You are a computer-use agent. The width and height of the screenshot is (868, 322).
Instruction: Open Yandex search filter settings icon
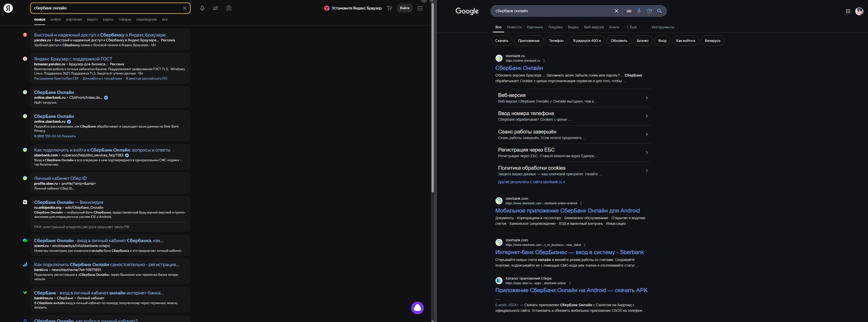(215, 8)
